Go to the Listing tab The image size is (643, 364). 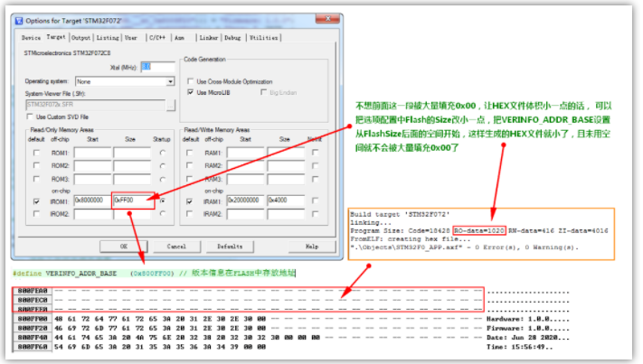[x=108, y=38]
